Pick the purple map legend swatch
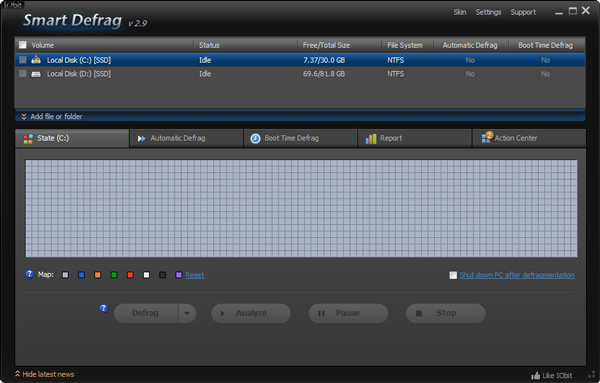600x383 pixels. point(178,275)
